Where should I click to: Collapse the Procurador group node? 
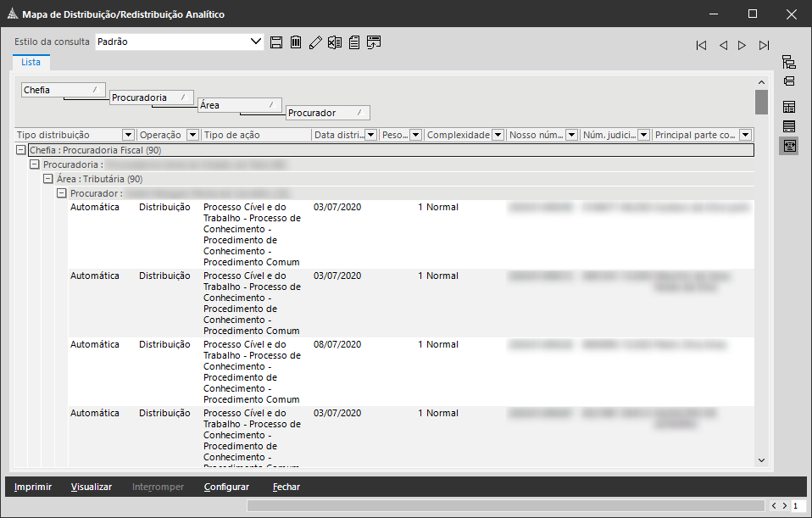click(62, 193)
